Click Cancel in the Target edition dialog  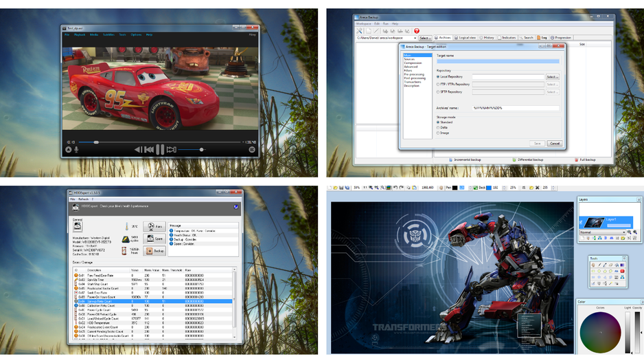pyautogui.click(x=555, y=144)
